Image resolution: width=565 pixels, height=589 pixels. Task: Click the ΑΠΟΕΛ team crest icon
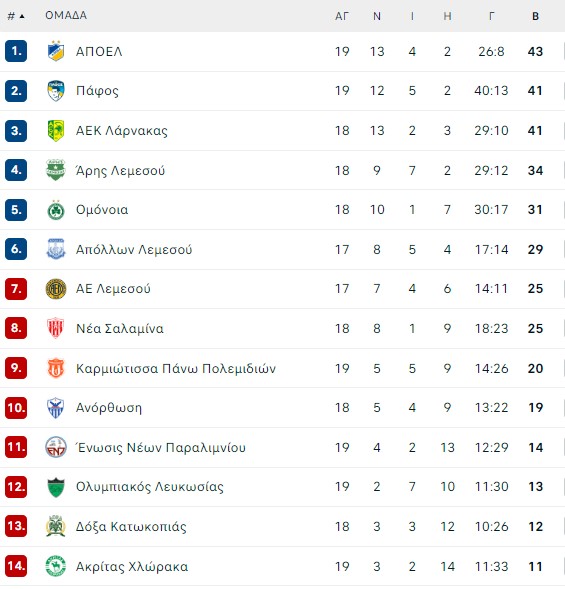[x=56, y=51]
